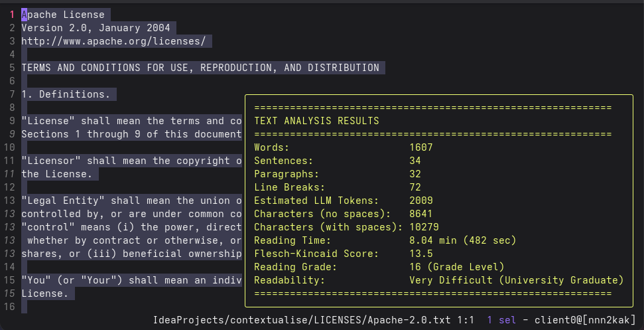Click the line 'whether by contract or otherwise'
644x330 pixels.
tap(134, 240)
